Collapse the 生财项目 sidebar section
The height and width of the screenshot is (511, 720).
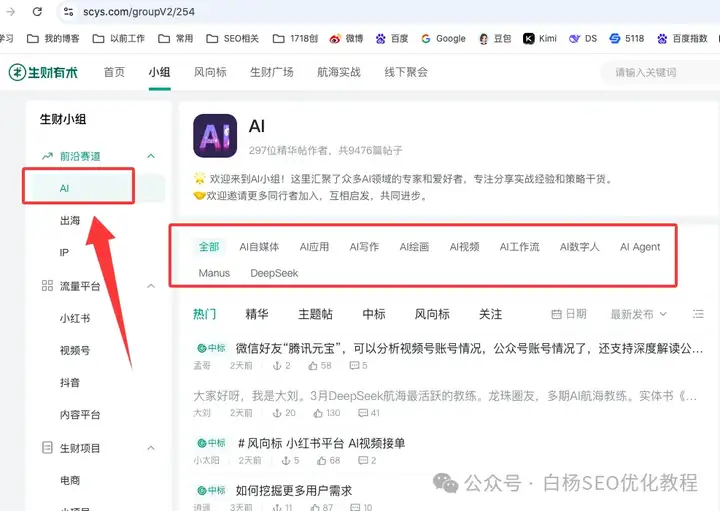coord(151,448)
